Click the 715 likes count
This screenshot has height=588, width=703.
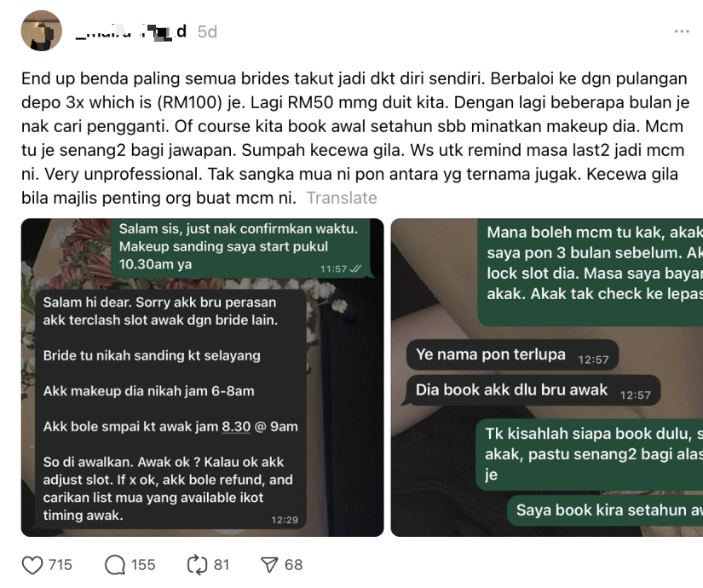pyautogui.click(x=61, y=565)
